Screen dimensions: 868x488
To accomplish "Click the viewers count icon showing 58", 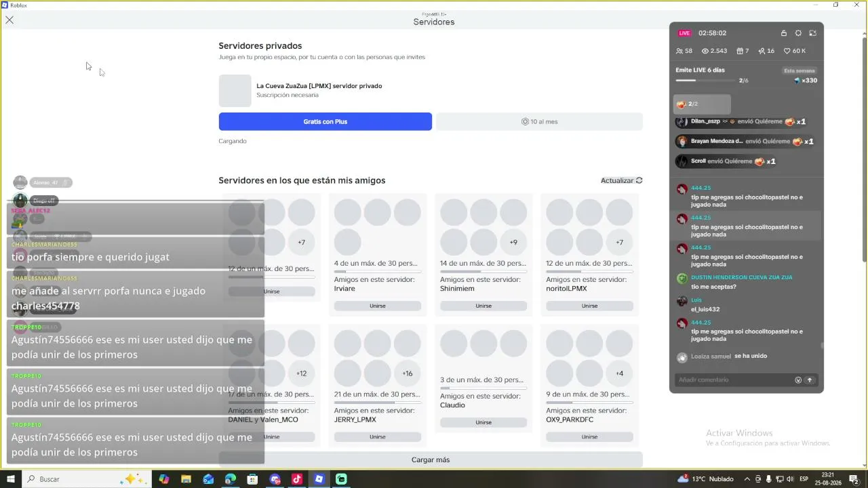I will click(x=679, y=51).
